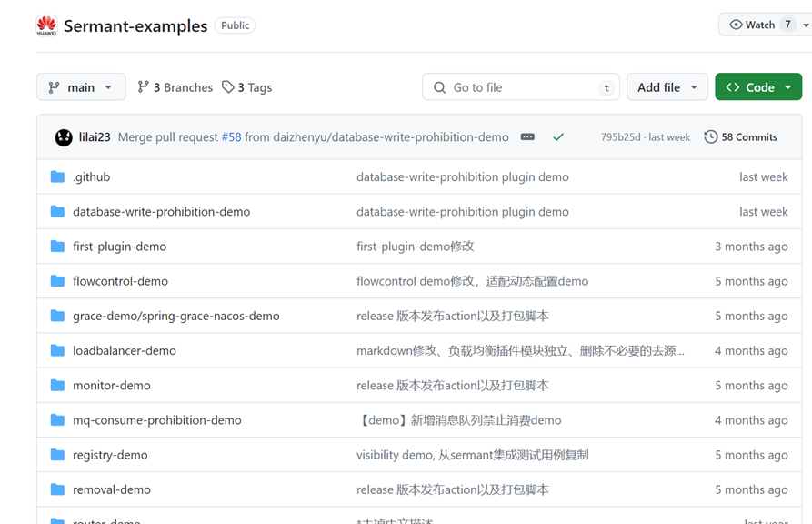Click the folder icon beside .github
This screenshot has height=524, width=812.
coord(55,176)
